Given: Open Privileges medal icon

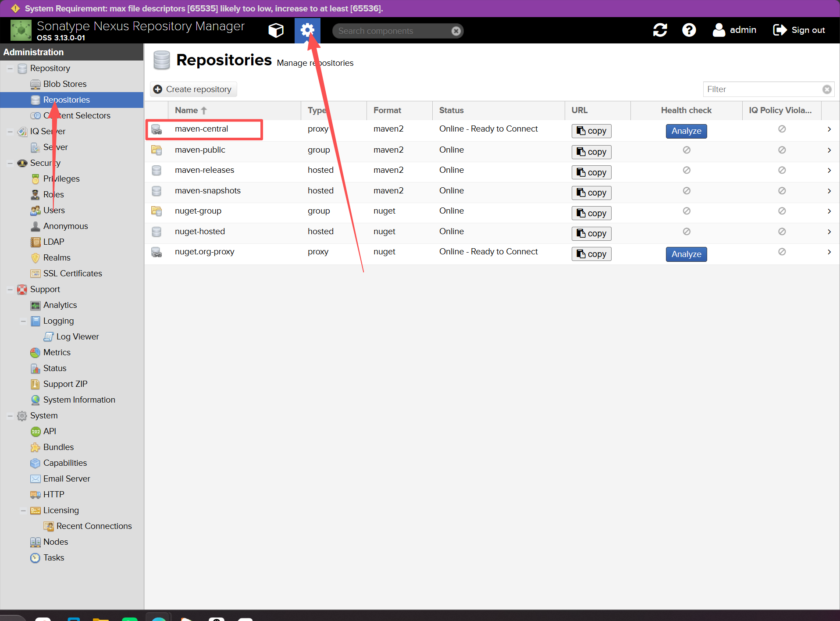Looking at the screenshot, I should pos(36,179).
